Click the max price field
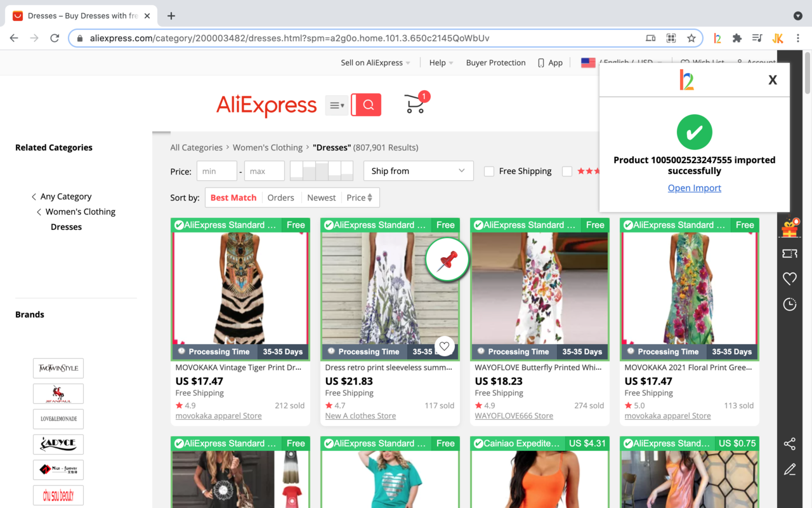The height and width of the screenshot is (508, 812). click(265, 171)
